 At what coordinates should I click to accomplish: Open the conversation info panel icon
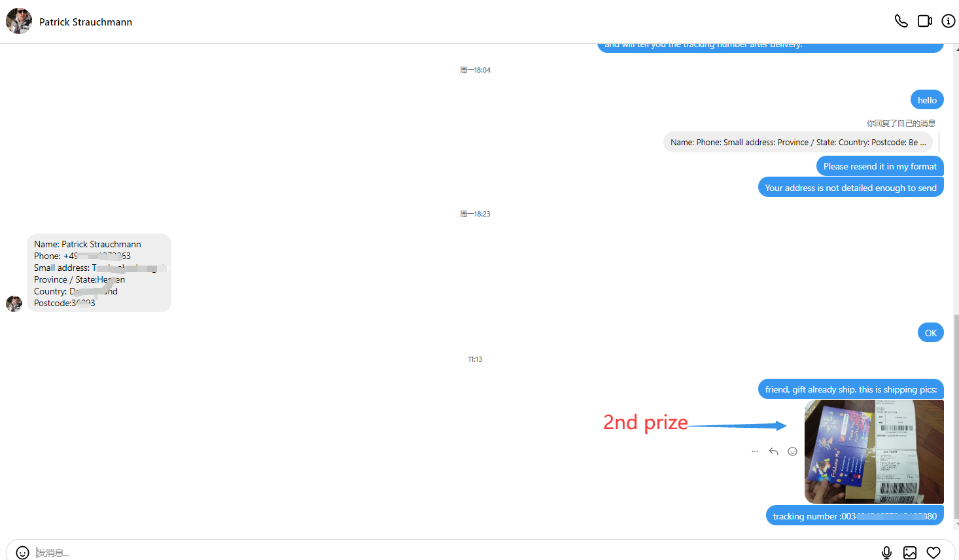pos(948,21)
